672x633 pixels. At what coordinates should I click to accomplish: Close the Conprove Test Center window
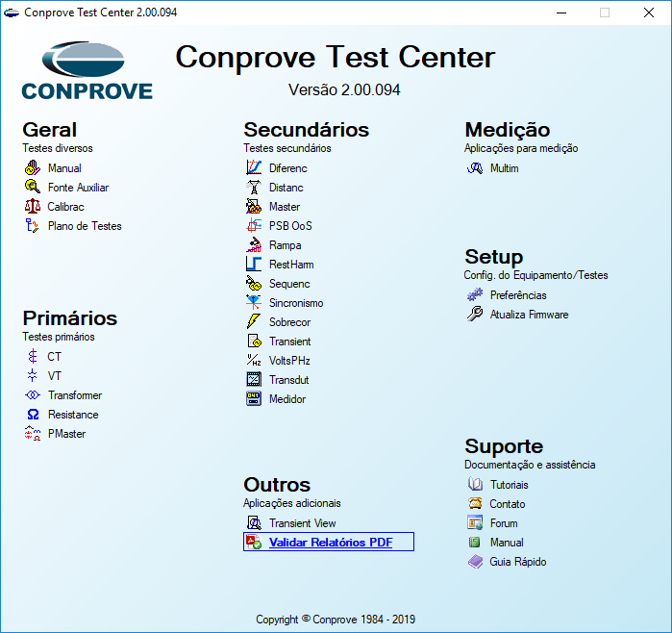tap(649, 13)
